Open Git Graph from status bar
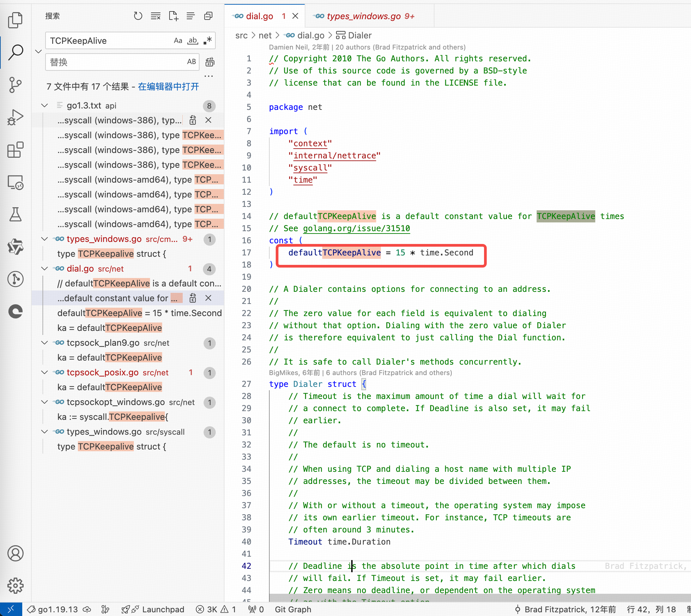 [x=293, y=609]
